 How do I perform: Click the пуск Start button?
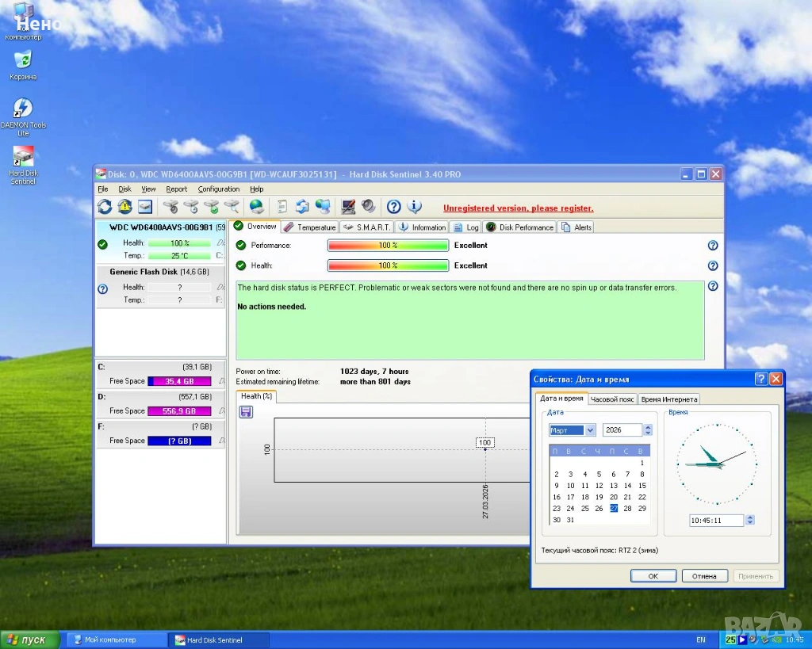[x=28, y=639]
